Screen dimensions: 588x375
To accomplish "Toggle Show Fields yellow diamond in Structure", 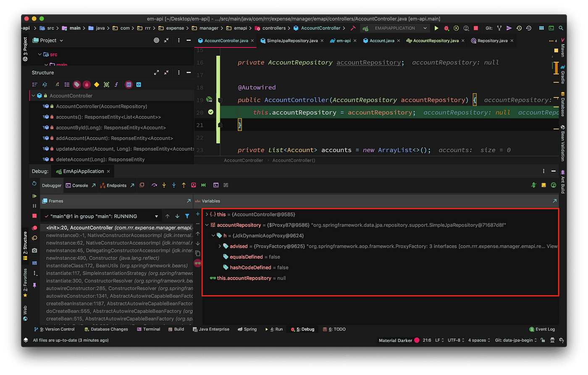I will point(97,85).
